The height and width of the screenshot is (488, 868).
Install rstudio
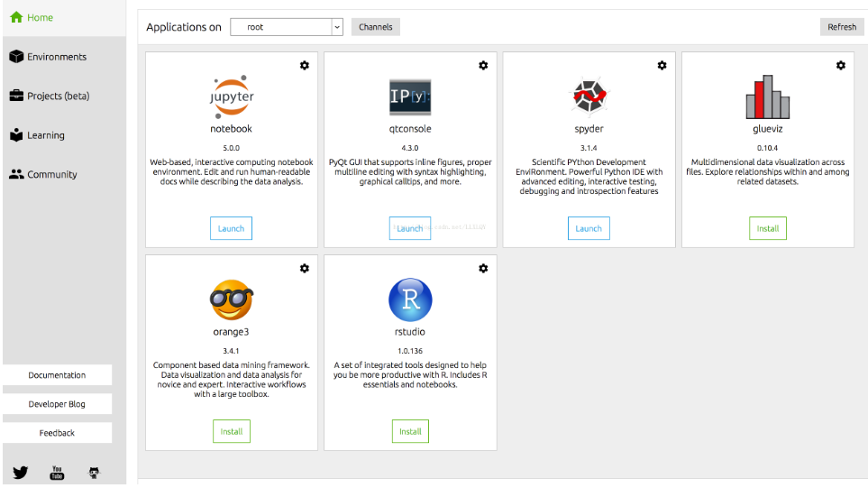pyautogui.click(x=410, y=431)
